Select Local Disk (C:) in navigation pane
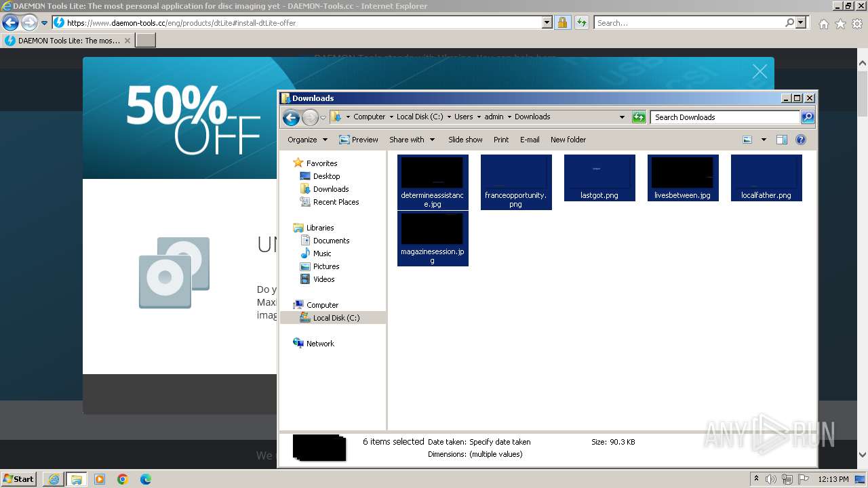 (336, 318)
